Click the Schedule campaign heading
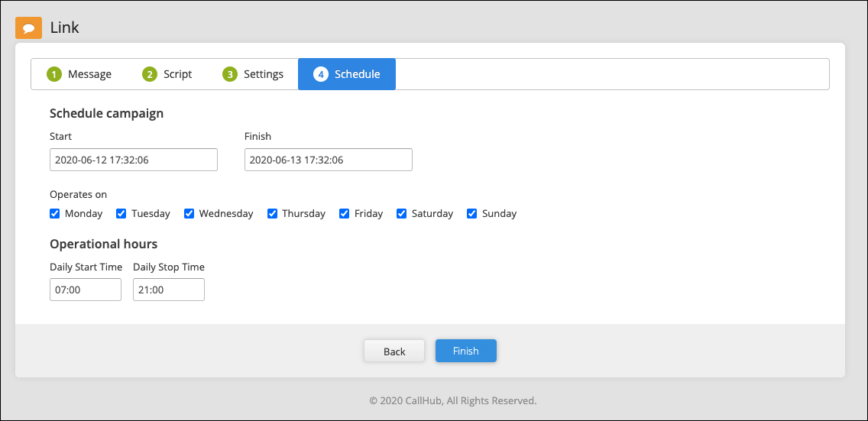 (107, 113)
